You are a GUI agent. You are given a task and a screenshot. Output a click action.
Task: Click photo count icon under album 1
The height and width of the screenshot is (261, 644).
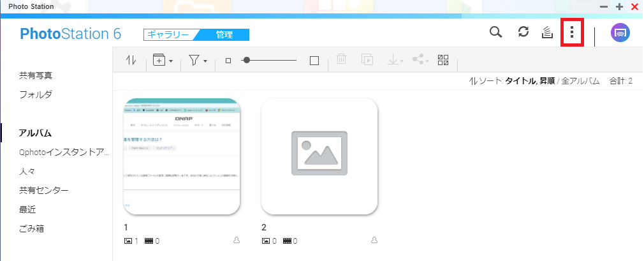[x=128, y=241]
